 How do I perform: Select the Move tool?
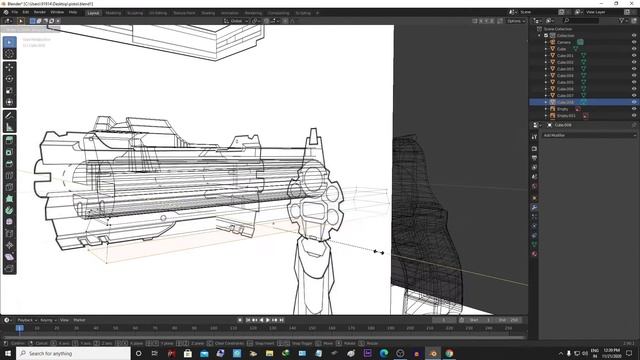pyautogui.click(x=9, y=67)
